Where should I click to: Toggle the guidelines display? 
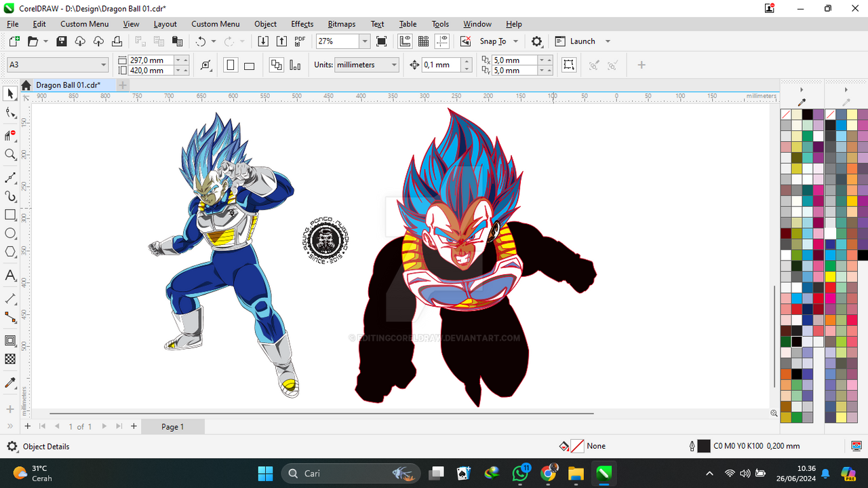(442, 41)
